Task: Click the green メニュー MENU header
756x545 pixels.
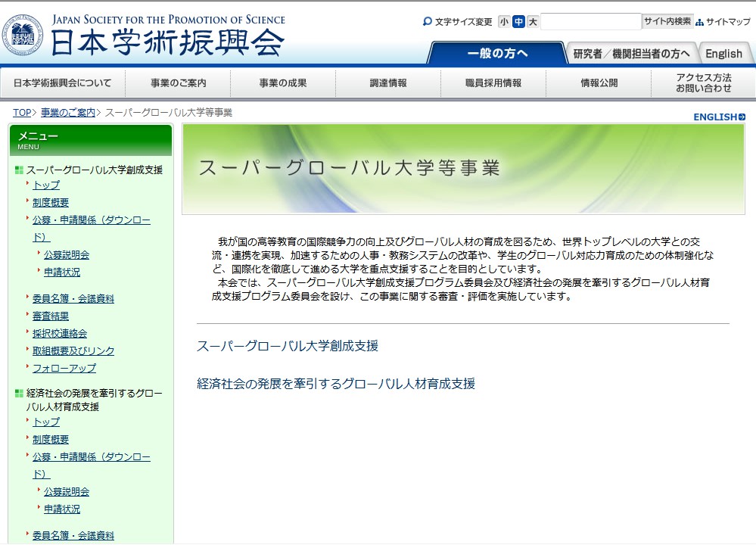Action: coord(91,140)
